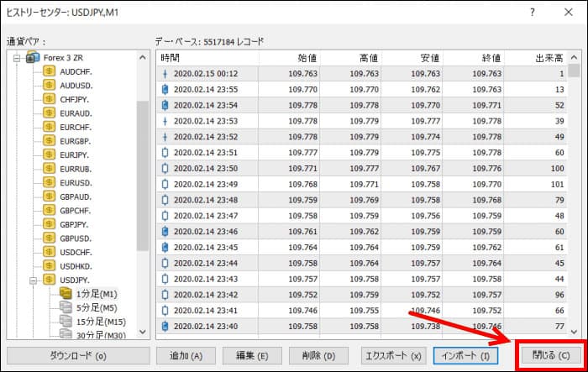The height and width of the screenshot is (372, 588).
Task: Click the EURAUD. symbol coin icon
Action: point(49,113)
